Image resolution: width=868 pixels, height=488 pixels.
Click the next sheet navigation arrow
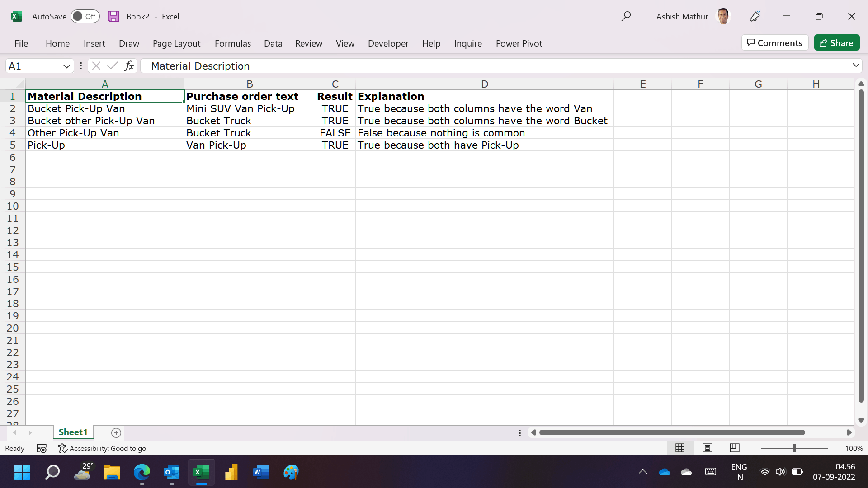30,433
